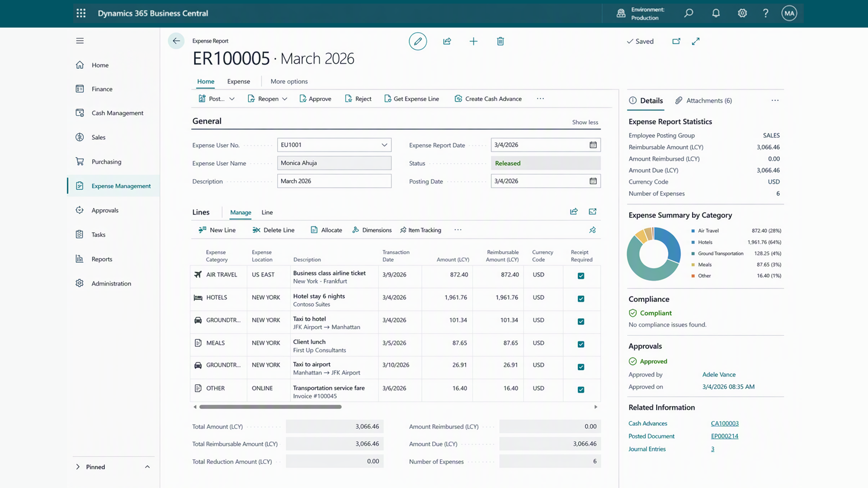Collapse General section with Show less
Screen dimensions: 868x488
click(585, 122)
